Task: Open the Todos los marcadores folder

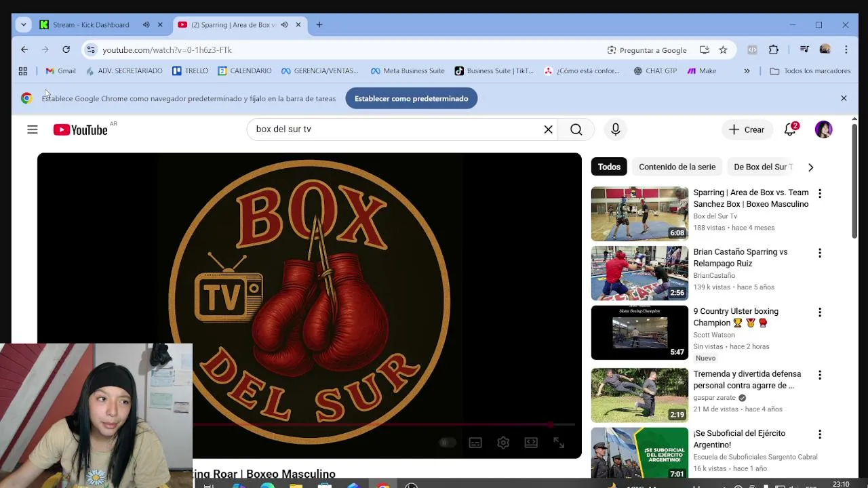Action: [x=810, y=70]
